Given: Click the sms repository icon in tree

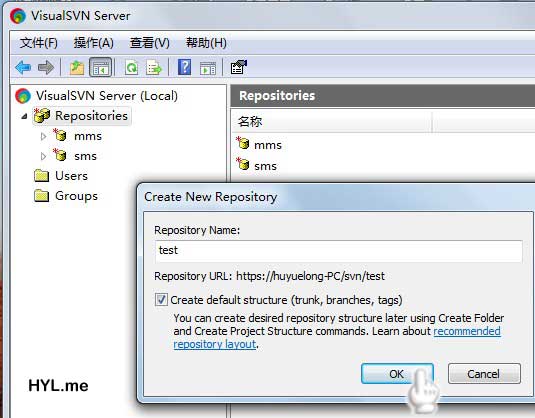Looking at the screenshot, I should coord(60,155).
